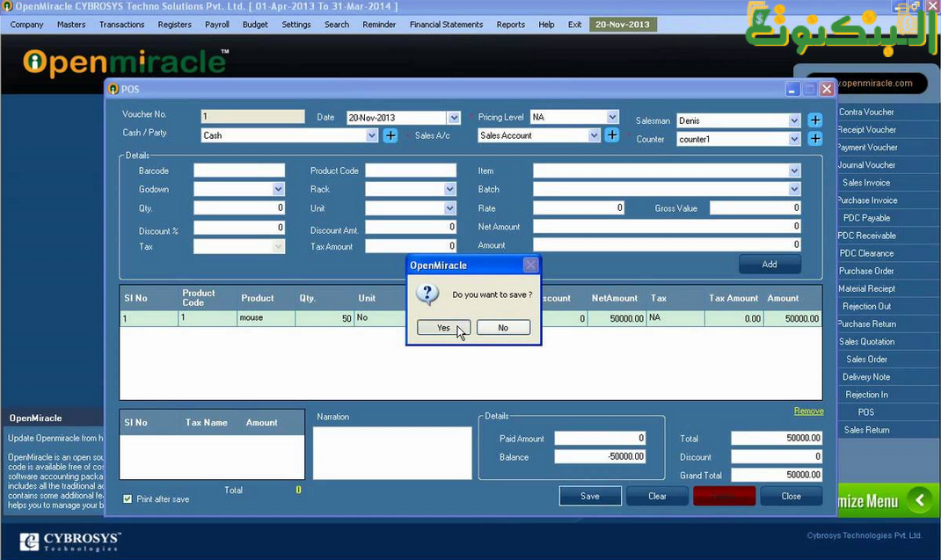941x560 pixels.
Task: Open the Payroll menu
Action: tap(216, 25)
